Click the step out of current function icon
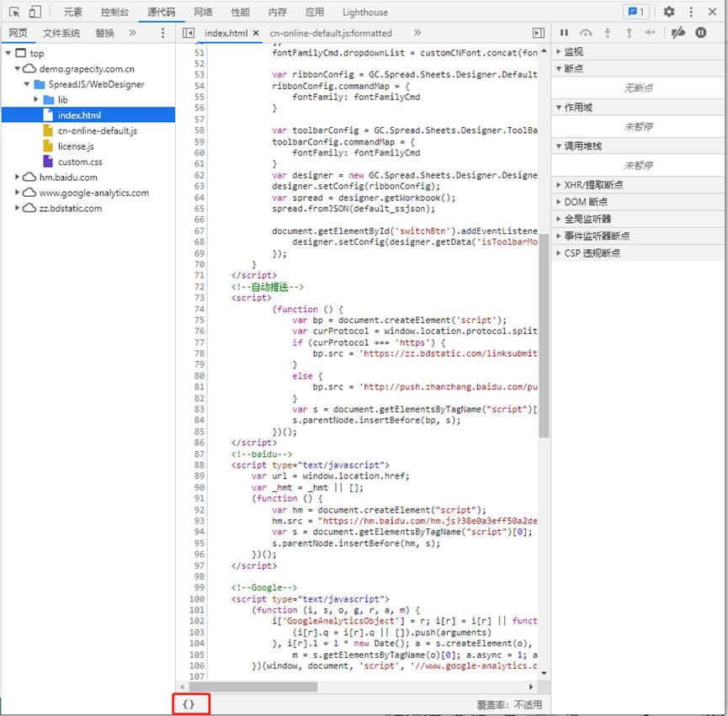The image size is (728, 716). point(629,32)
